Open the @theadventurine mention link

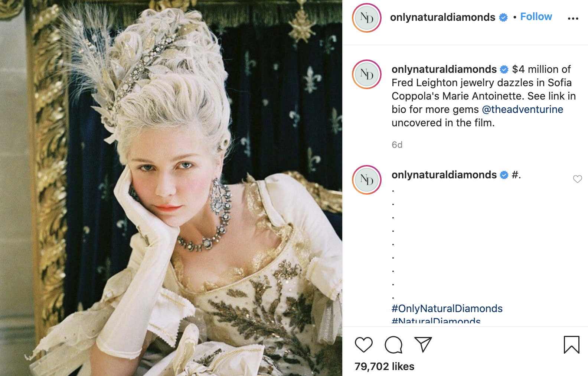[x=522, y=109]
